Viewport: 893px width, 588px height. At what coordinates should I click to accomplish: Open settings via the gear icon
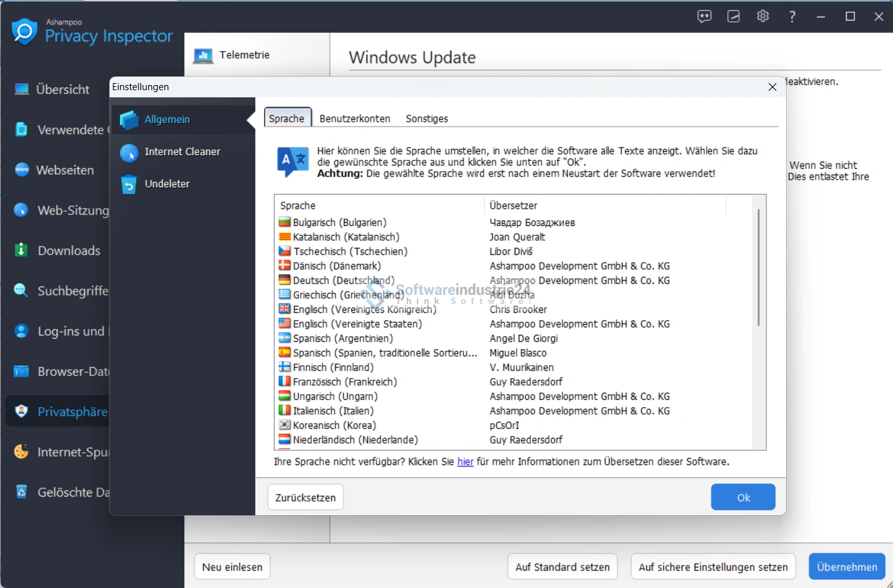pyautogui.click(x=763, y=17)
